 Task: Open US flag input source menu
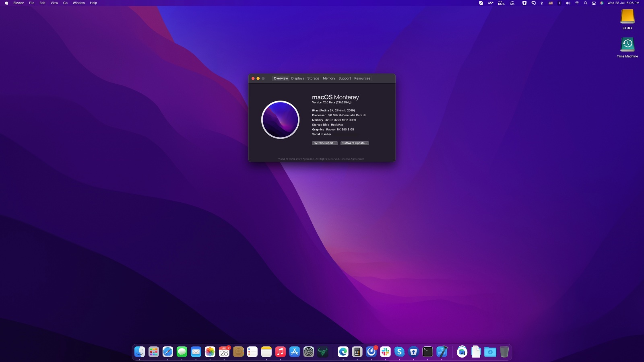[x=551, y=3]
